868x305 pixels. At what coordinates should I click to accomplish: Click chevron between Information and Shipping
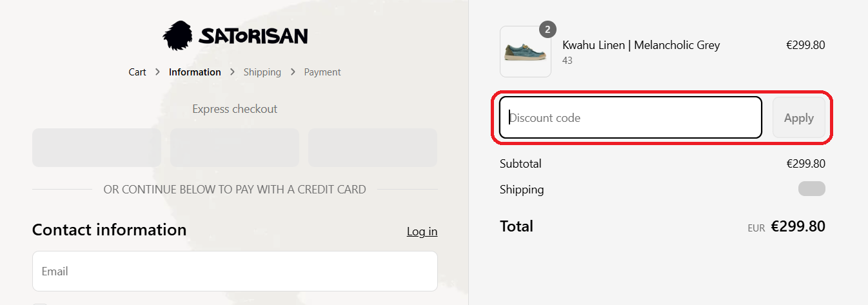point(232,72)
